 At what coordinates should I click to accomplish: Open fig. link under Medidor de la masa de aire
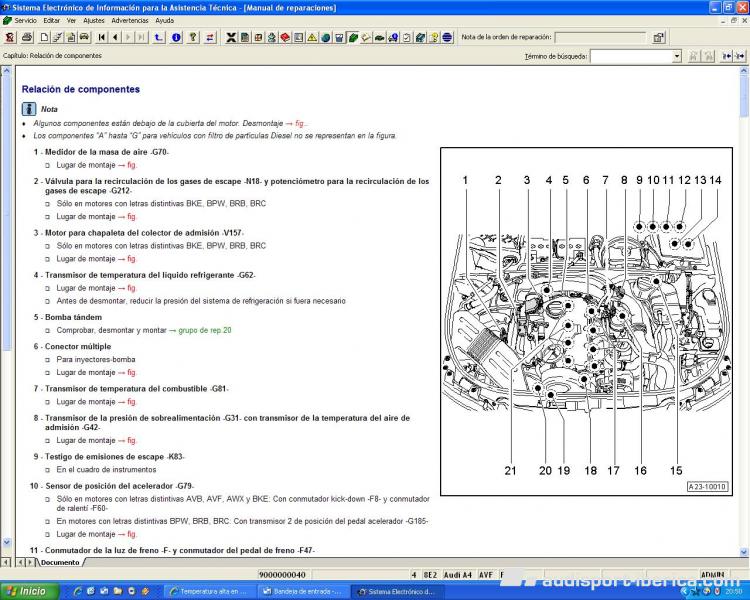[x=127, y=165]
